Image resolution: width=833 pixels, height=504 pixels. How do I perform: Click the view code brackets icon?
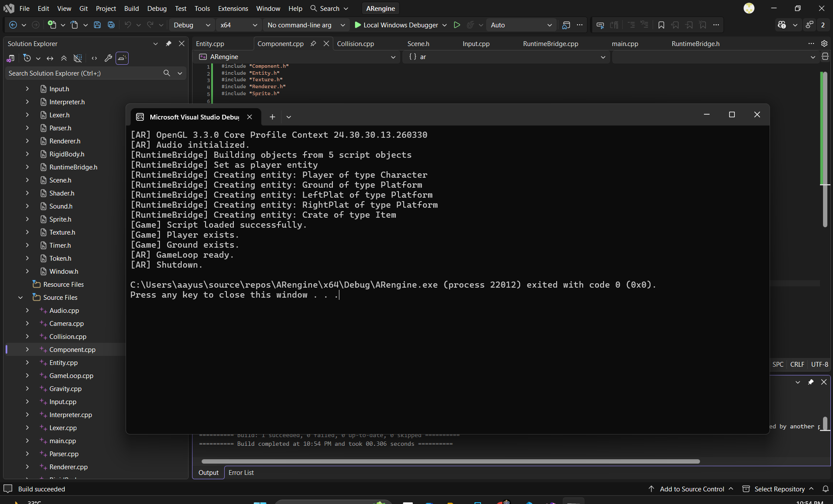pos(94,58)
